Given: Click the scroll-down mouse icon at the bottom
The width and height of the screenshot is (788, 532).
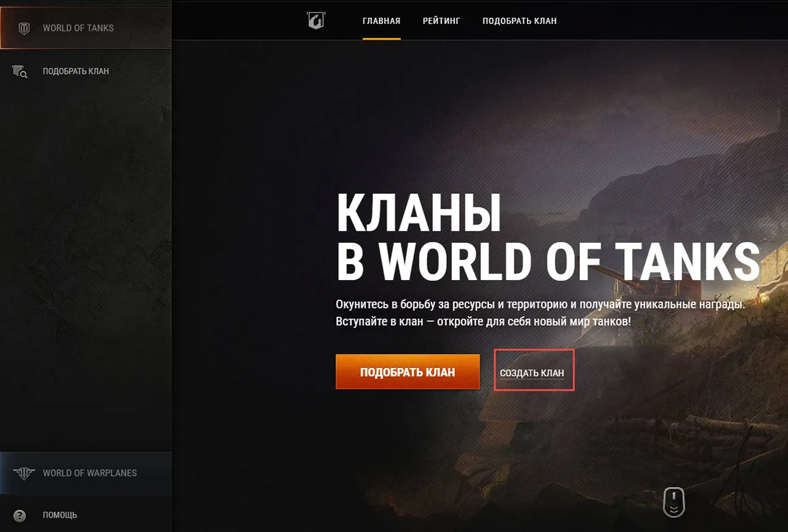Looking at the screenshot, I should point(673,502).
